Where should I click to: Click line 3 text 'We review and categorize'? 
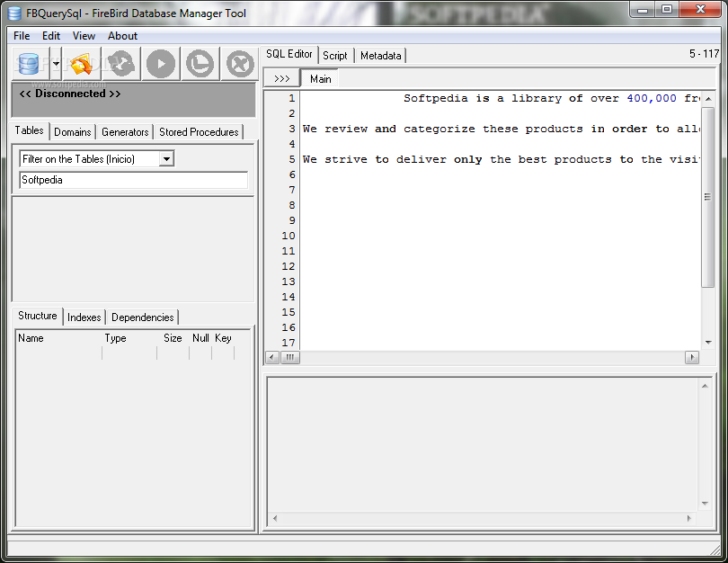tap(502, 130)
